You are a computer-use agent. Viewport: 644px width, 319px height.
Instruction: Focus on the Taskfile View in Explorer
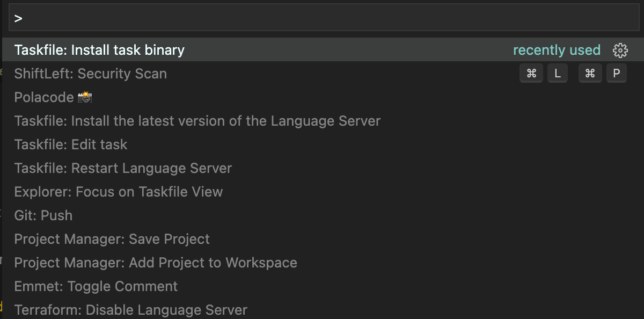(118, 192)
